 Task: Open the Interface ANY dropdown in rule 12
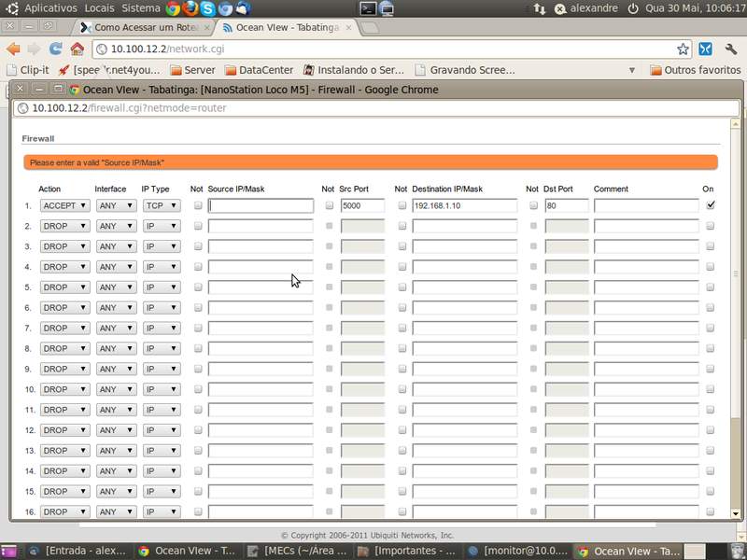coord(116,430)
